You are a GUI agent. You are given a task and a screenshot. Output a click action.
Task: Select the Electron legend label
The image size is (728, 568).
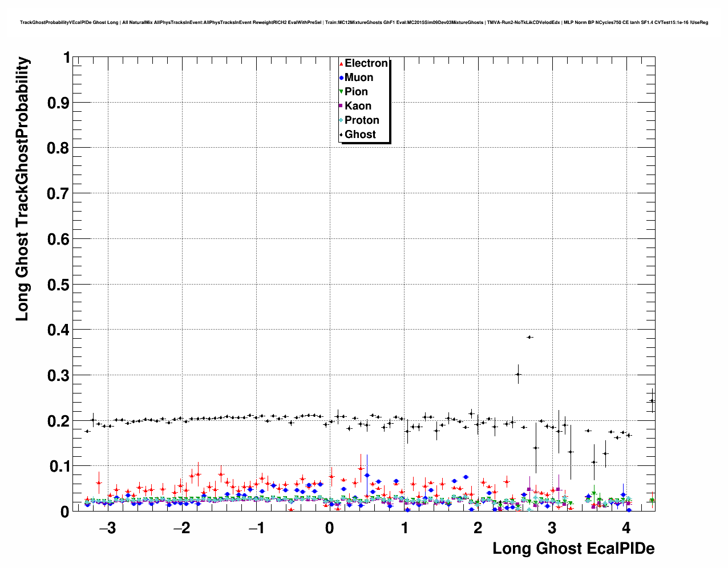(366, 63)
